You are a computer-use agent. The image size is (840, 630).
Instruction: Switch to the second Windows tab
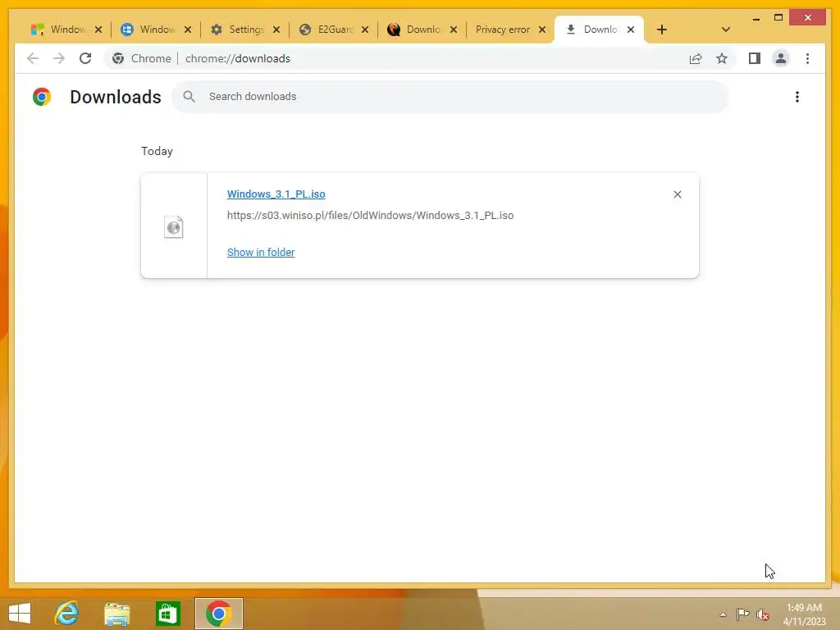pyautogui.click(x=156, y=30)
